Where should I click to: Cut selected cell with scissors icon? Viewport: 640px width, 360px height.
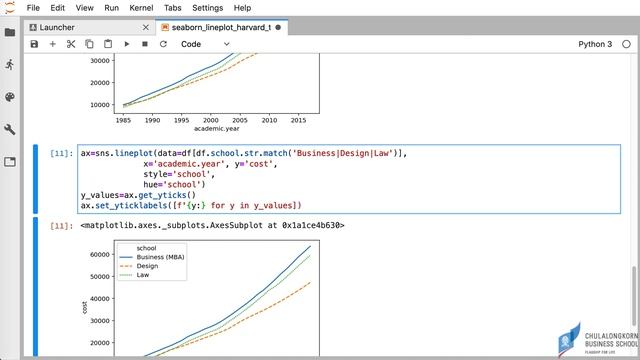click(x=71, y=44)
